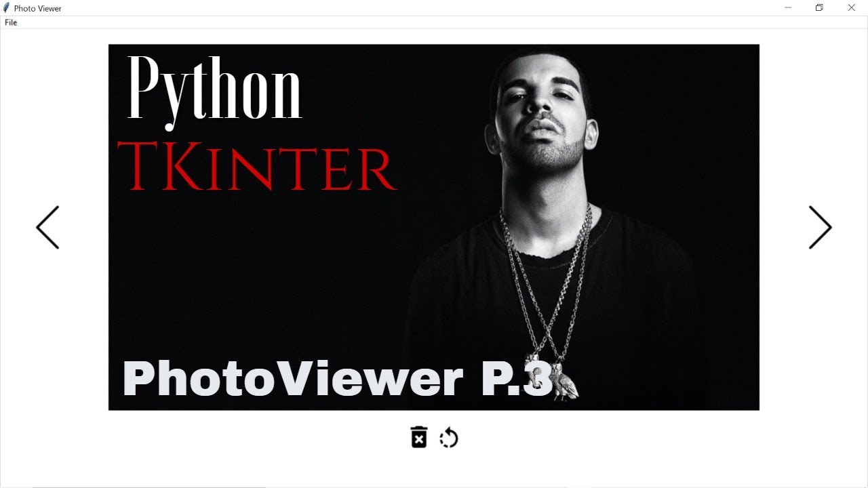Restore down the Photo Viewer window
The height and width of the screenshot is (488, 868).
coord(819,8)
